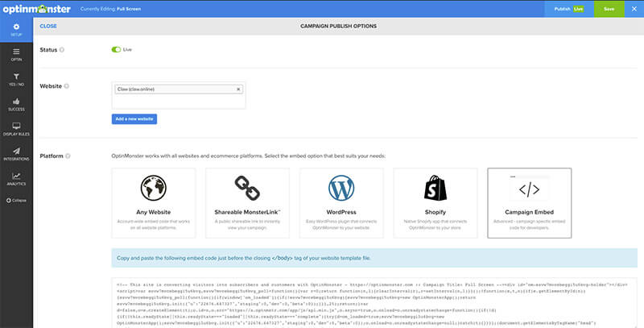Click the Publish Live button
644x328 pixels.
(x=569, y=9)
